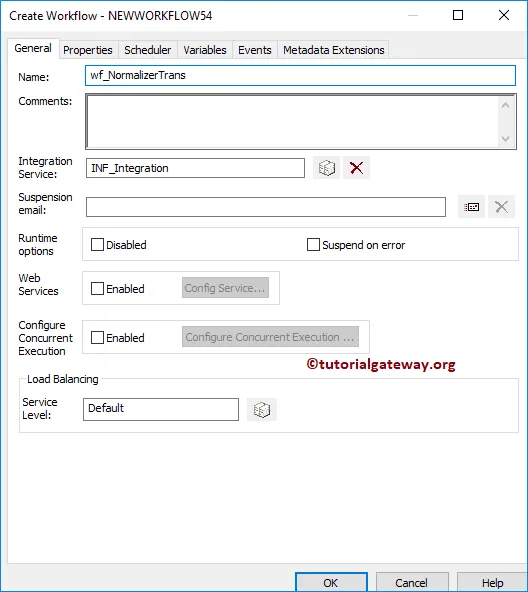The image size is (528, 592).
Task: Enable Suspend on error option
Action: pos(313,245)
